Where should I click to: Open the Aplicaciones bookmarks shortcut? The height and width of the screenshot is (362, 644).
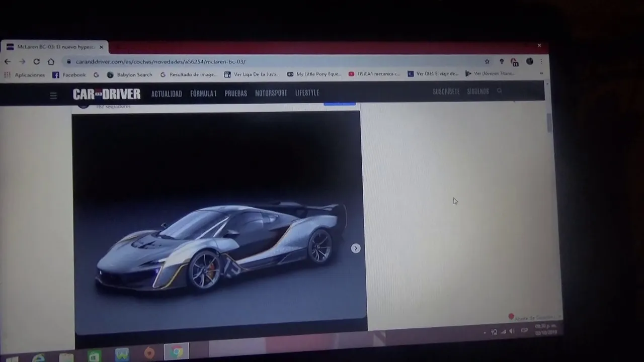pyautogui.click(x=25, y=75)
